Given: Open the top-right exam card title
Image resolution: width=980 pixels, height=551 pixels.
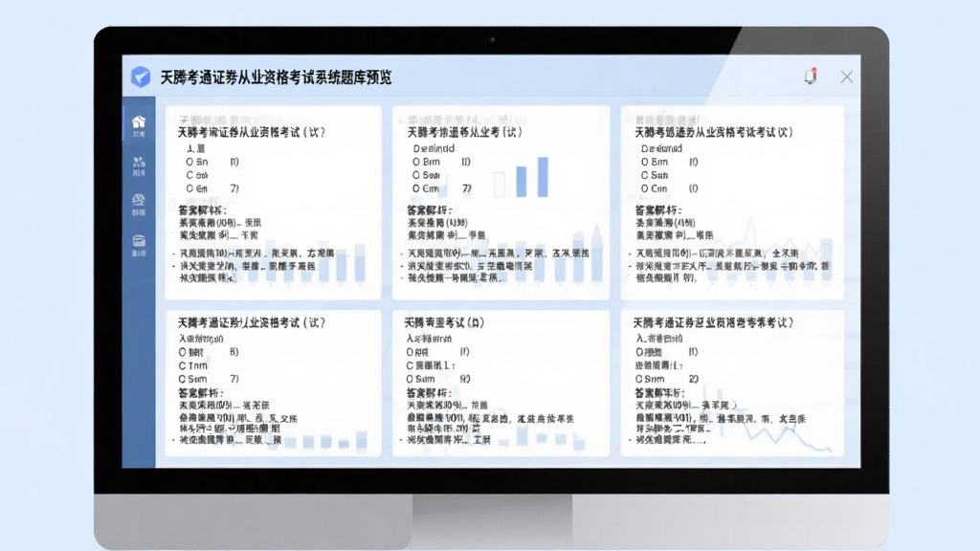Looking at the screenshot, I should pyautogui.click(x=714, y=132).
